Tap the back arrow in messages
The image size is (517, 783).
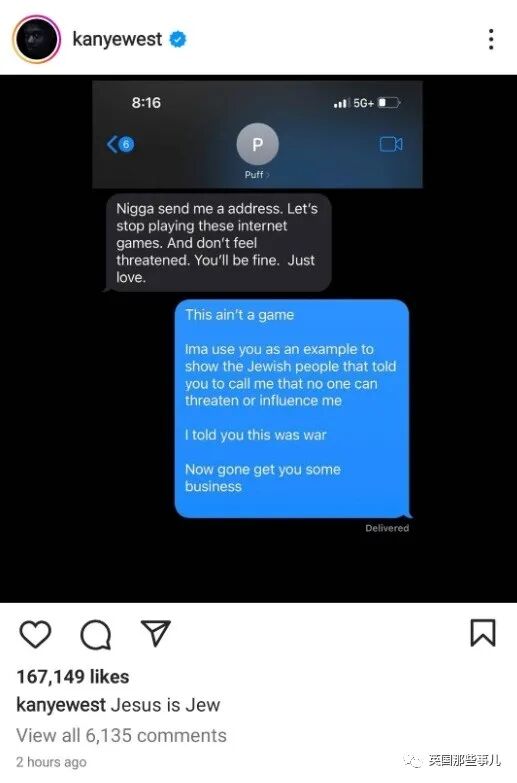(112, 144)
